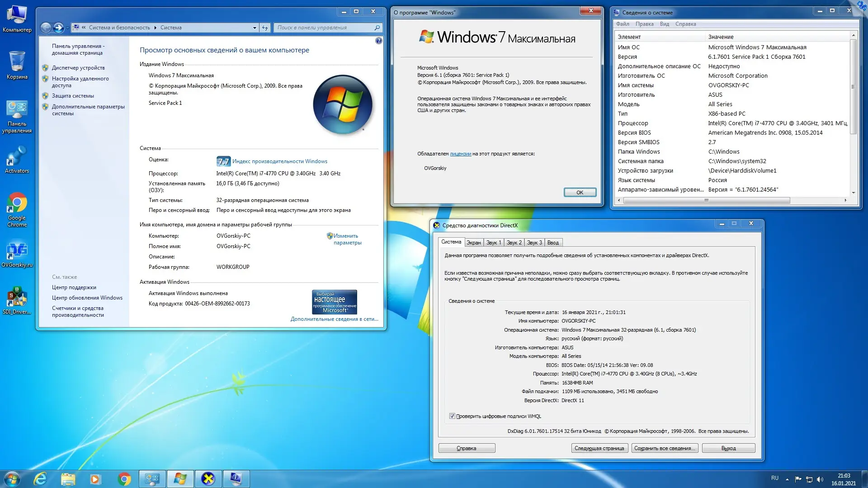Click the Следующая страница button
The width and height of the screenshot is (868, 488).
click(x=599, y=448)
